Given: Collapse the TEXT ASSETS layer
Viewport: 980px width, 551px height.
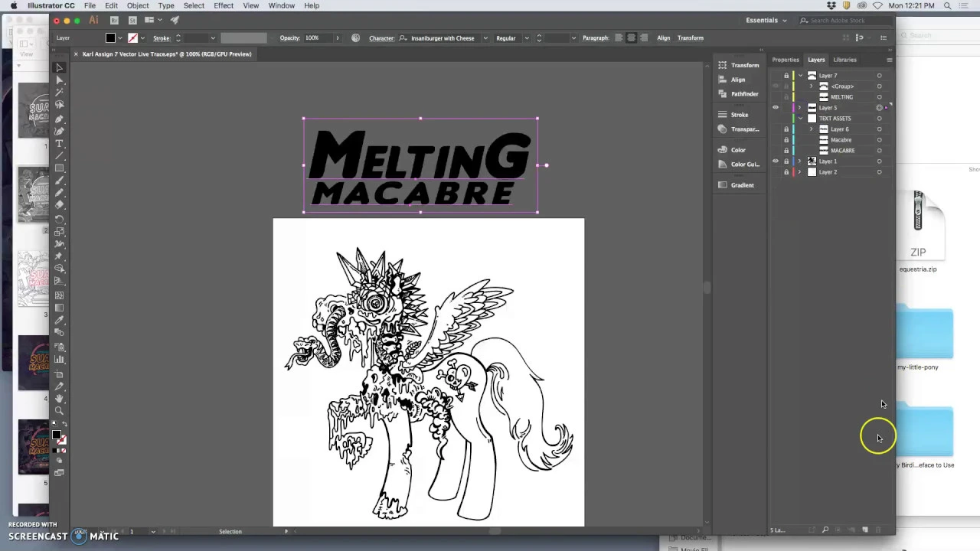Looking at the screenshot, I should [x=801, y=119].
